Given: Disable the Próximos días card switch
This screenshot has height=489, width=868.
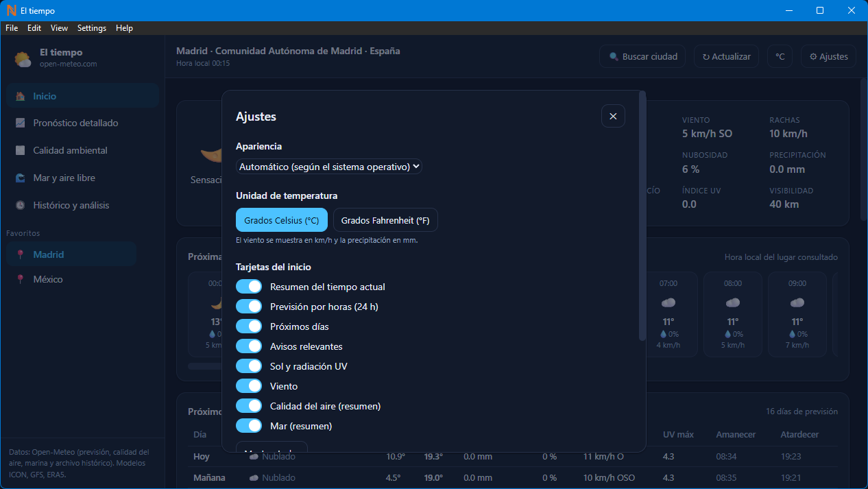Looking at the screenshot, I should (x=249, y=326).
